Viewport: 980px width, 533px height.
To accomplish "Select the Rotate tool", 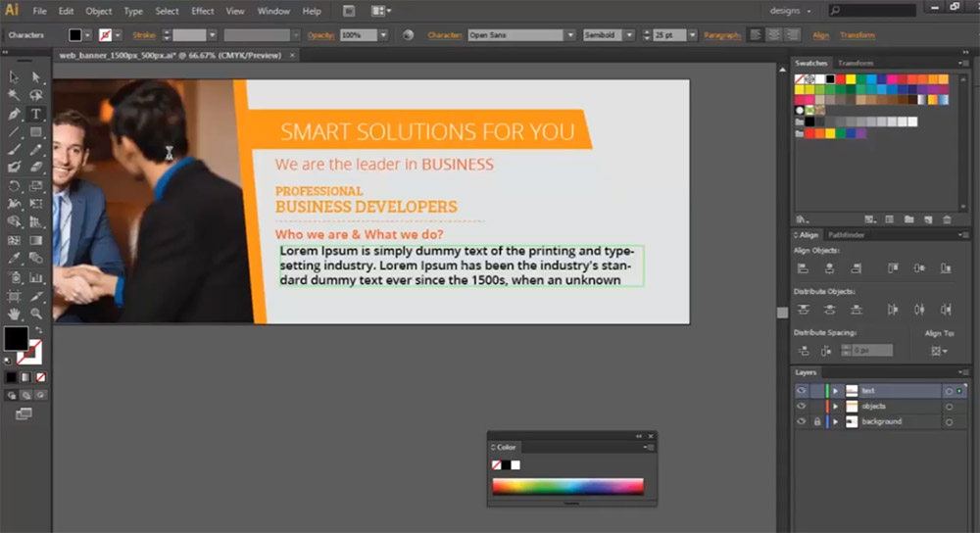I will point(14,185).
